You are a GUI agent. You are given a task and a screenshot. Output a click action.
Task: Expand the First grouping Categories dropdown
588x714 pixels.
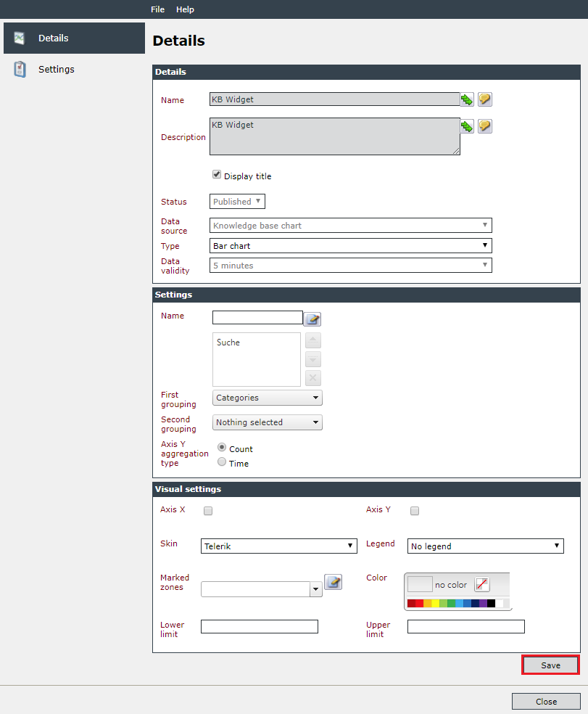click(x=267, y=398)
